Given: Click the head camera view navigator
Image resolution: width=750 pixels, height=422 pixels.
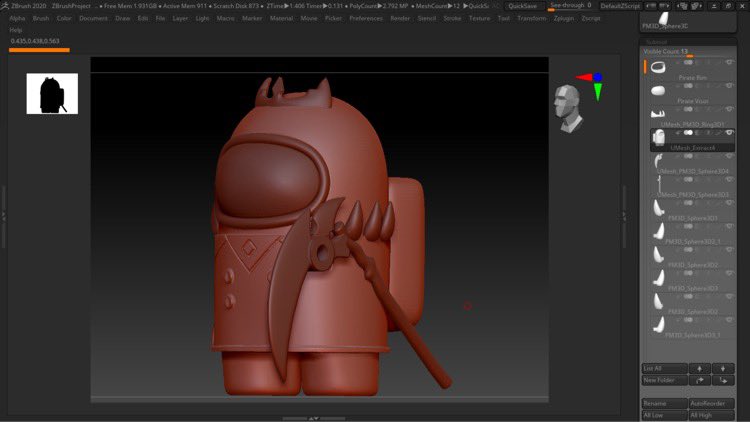Looking at the screenshot, I should (x=568, y=108).
